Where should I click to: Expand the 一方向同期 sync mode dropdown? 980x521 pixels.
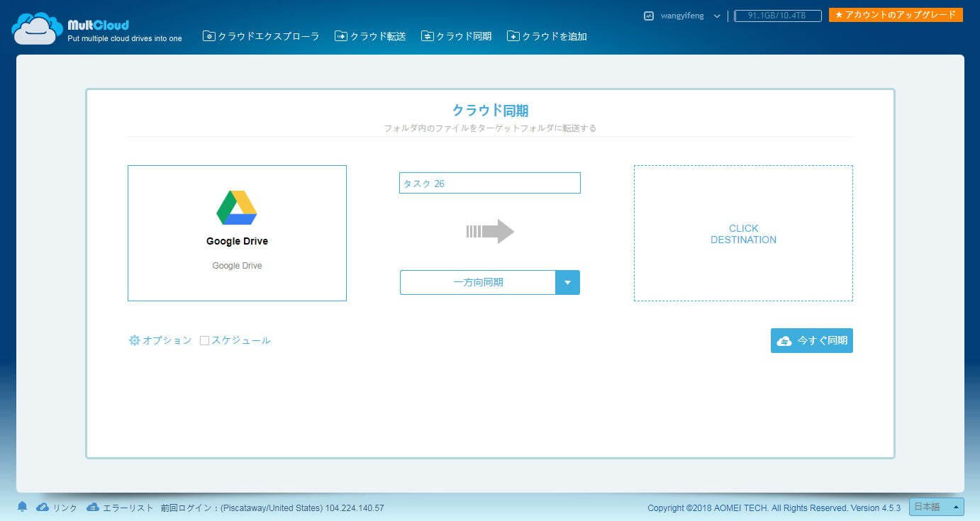[567, 282]
